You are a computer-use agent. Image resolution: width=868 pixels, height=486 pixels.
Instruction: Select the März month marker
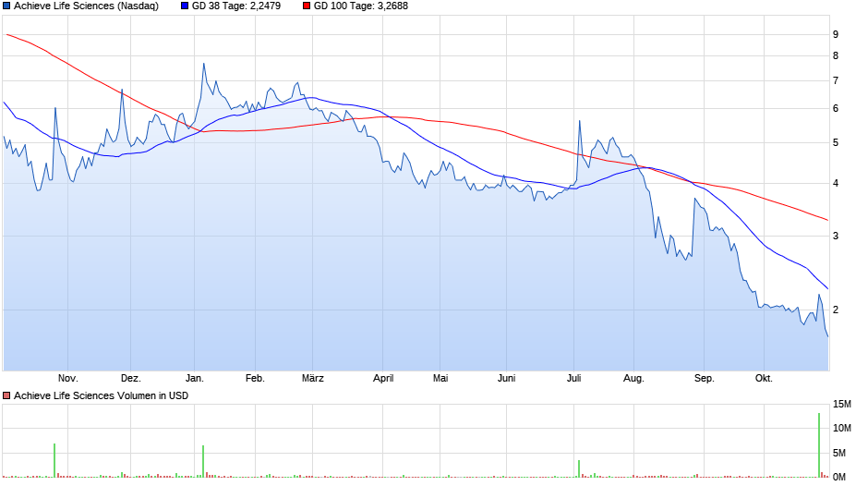tap(313, 378)
